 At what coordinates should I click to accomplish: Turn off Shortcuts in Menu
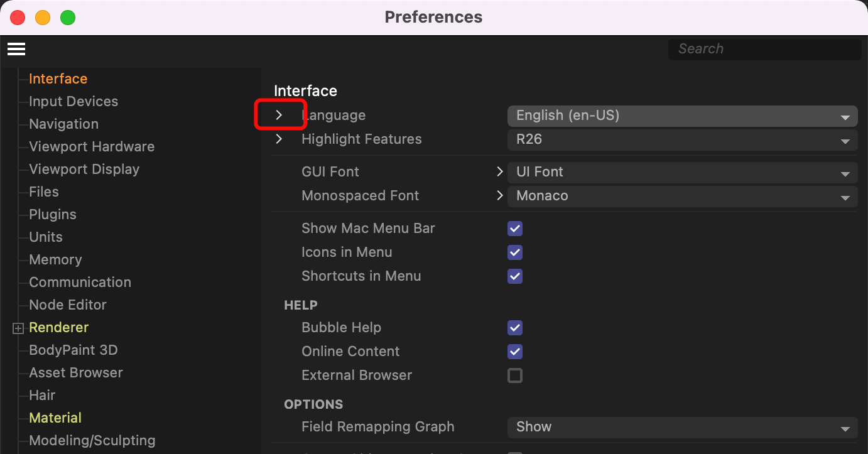tap(514, 276)
